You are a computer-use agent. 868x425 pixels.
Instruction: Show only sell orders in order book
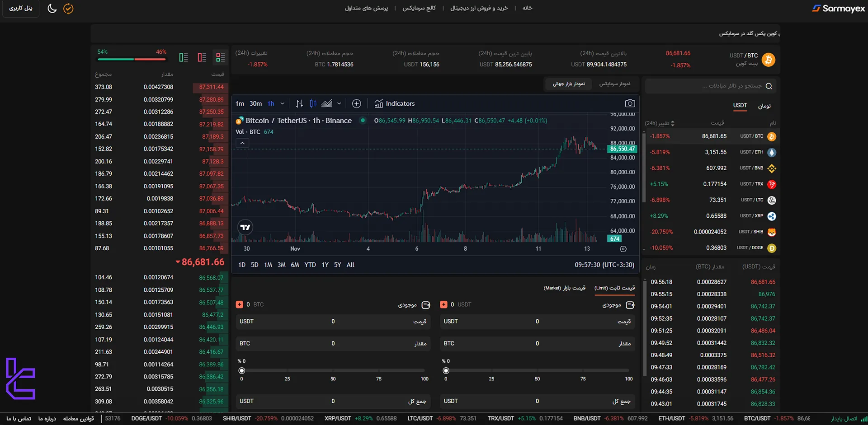202,57
